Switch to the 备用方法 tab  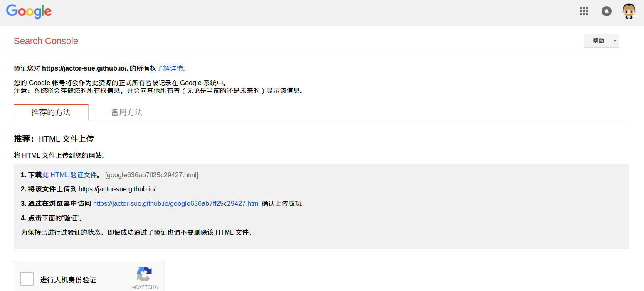tap(127, 112)
